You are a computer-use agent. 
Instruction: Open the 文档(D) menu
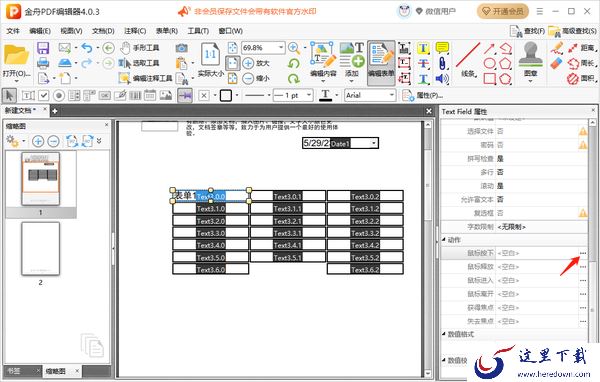click(103, 31)
